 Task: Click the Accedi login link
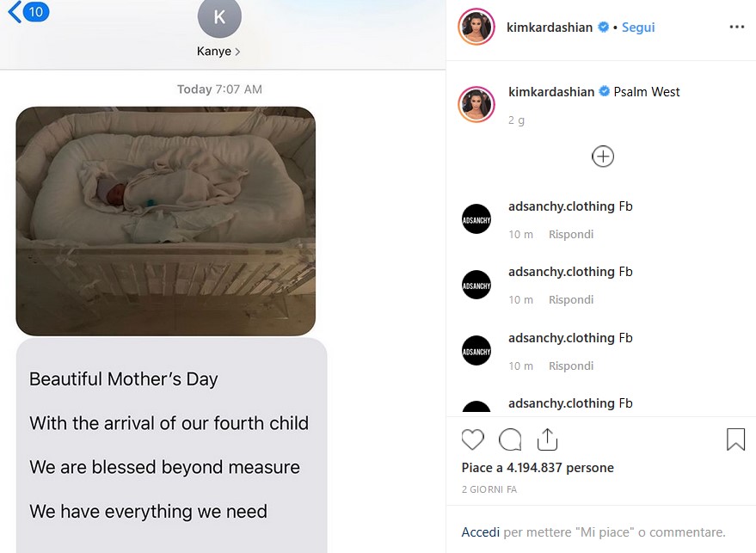pyautogui.click(x=480, y=532)
